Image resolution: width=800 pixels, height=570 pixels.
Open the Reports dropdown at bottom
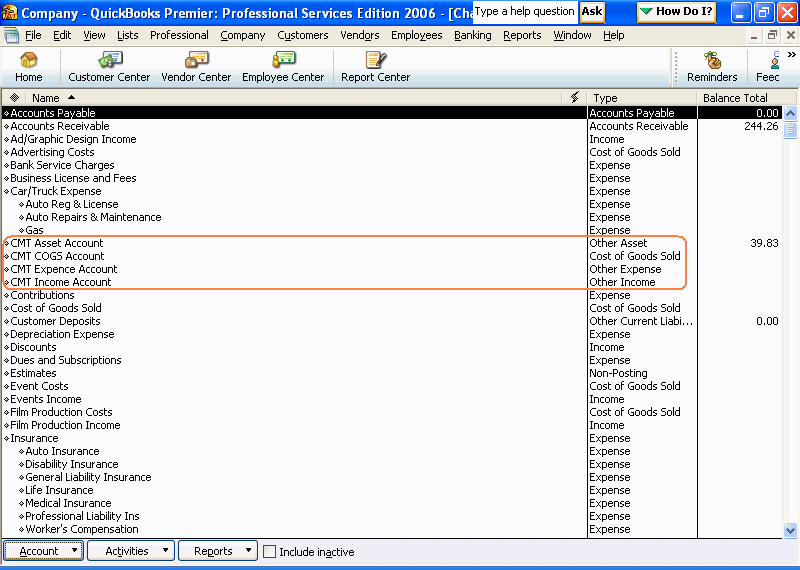tap(217, 551)
